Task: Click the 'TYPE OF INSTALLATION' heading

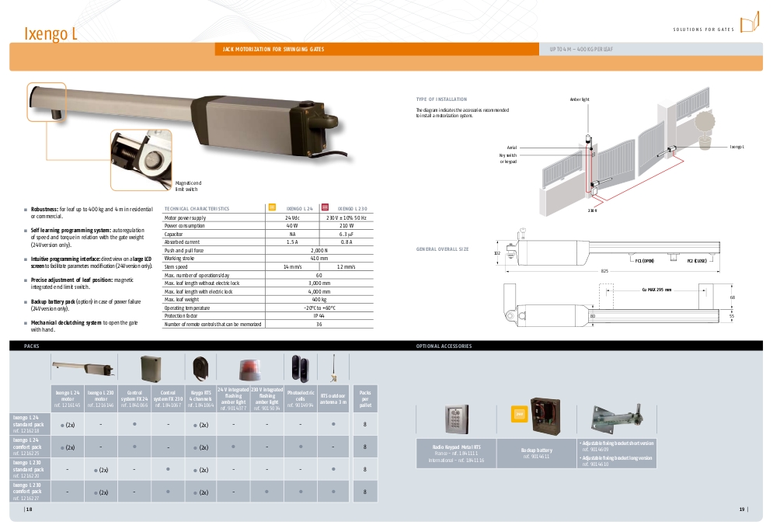Action: tap(441, 99)
